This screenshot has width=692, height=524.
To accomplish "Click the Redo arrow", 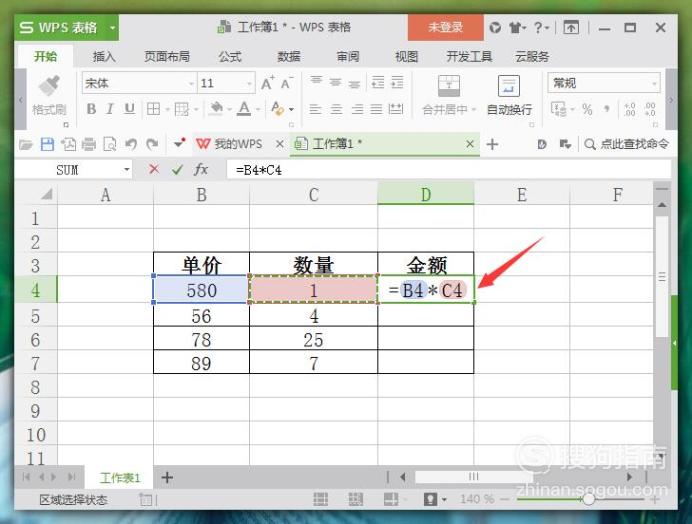I will 152,144.
